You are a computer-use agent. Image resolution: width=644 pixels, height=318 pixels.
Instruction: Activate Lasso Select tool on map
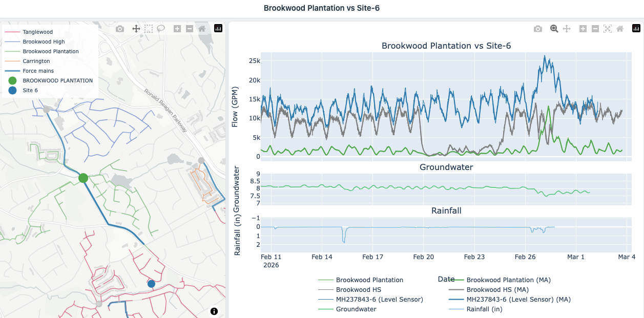pyautogui.click(x=161, y=29)
